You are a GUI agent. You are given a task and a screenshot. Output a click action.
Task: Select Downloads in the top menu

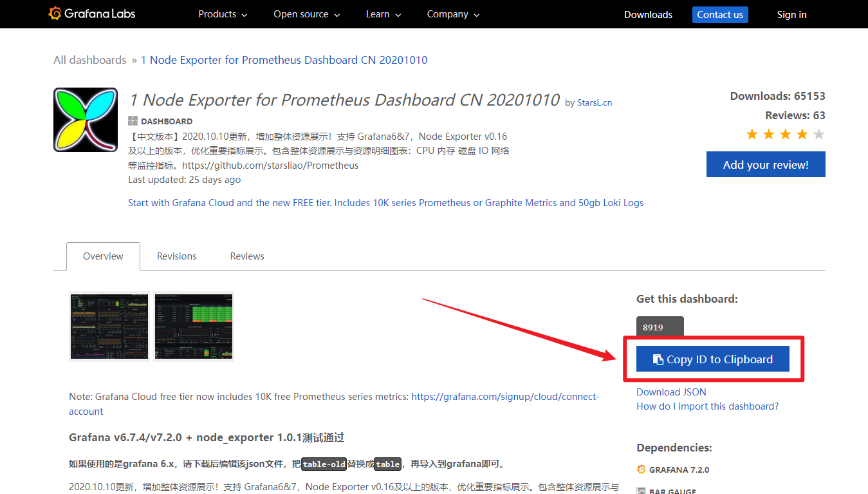click(x=647, y=14)
